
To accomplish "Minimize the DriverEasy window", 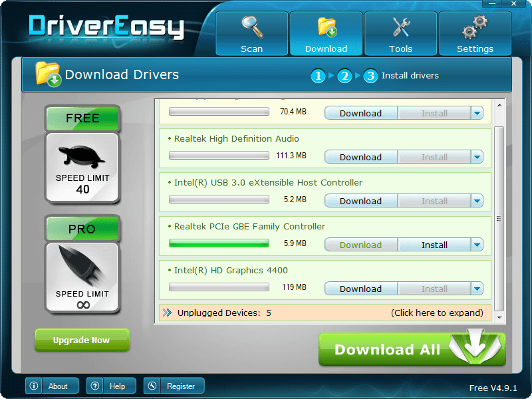I will pyautogui.click(x=492, y=4).
